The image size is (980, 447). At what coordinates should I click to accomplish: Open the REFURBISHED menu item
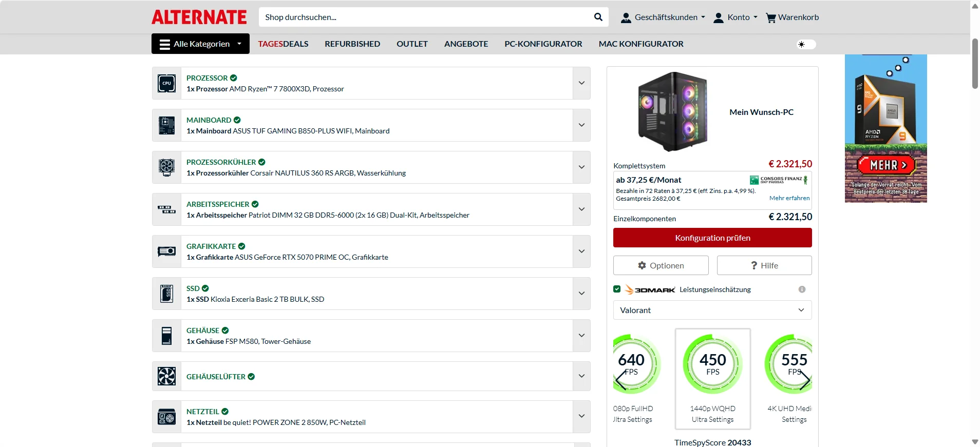click(352, 44)
